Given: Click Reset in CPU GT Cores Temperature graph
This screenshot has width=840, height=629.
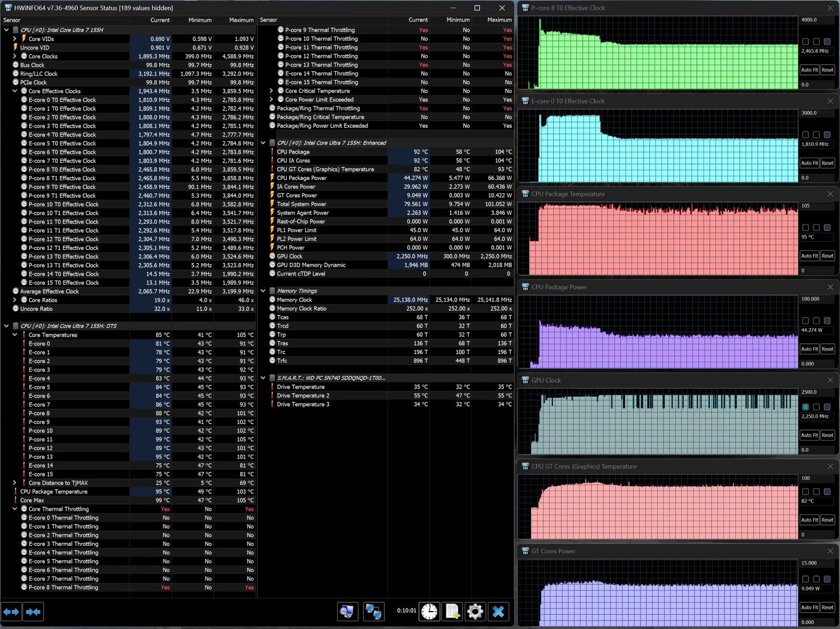Looking at the screenshot, I should click(x=827, y=520).
